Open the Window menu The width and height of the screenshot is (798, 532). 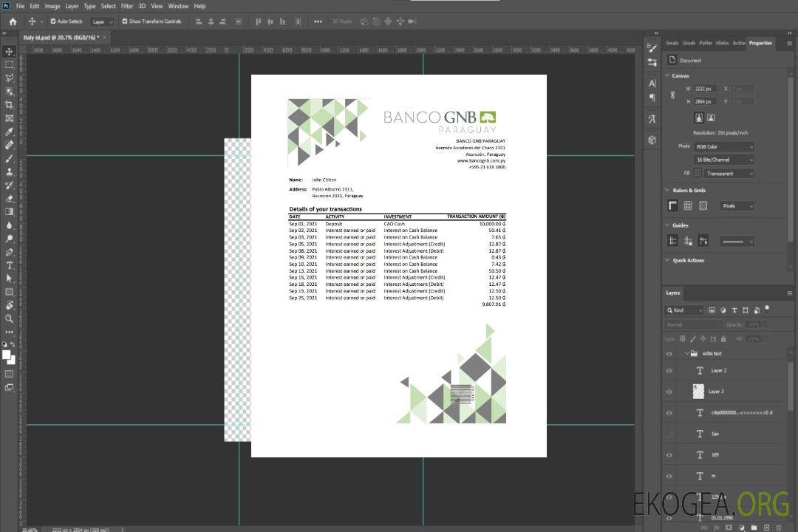[x=178, y=6]
